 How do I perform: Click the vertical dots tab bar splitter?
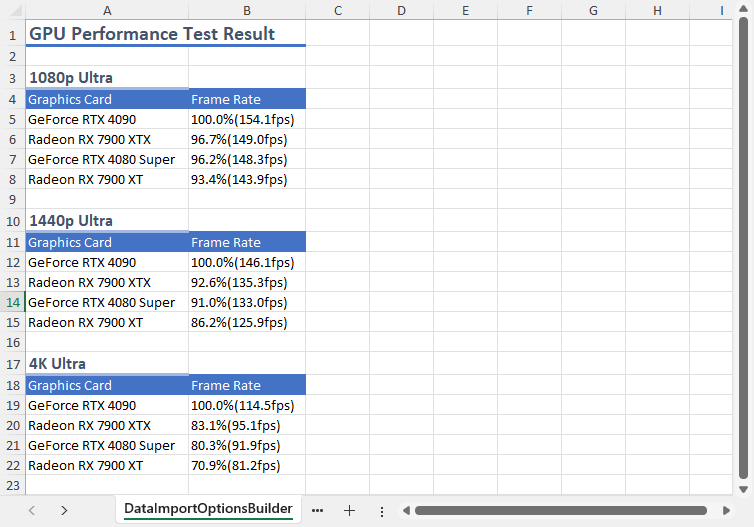381,510
